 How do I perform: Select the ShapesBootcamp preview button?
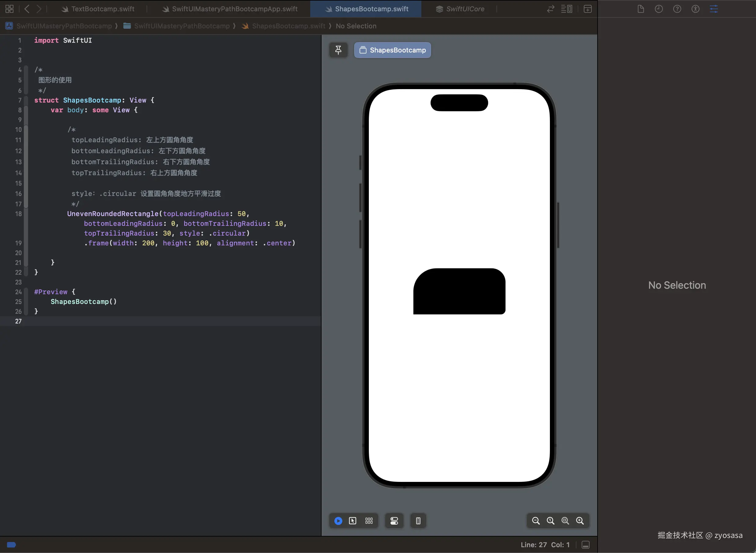pyautogui.click(x=393, y=50)
